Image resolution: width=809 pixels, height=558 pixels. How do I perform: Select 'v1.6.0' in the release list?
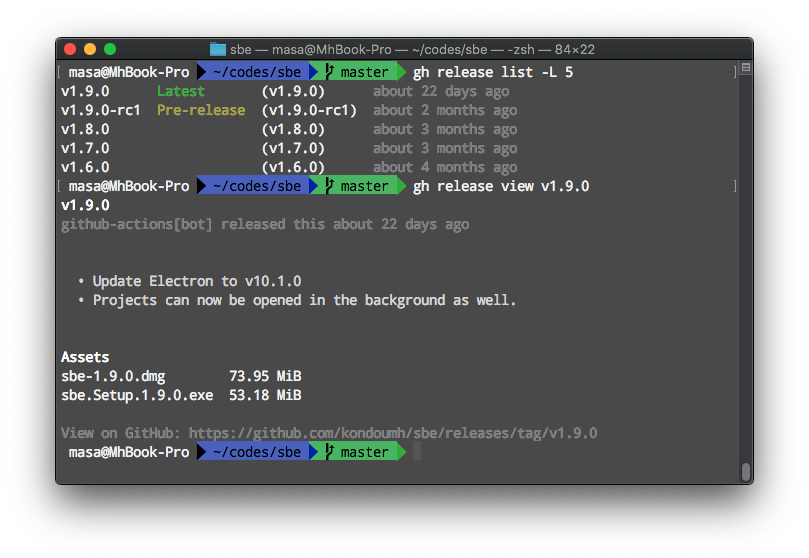[85, 168]
